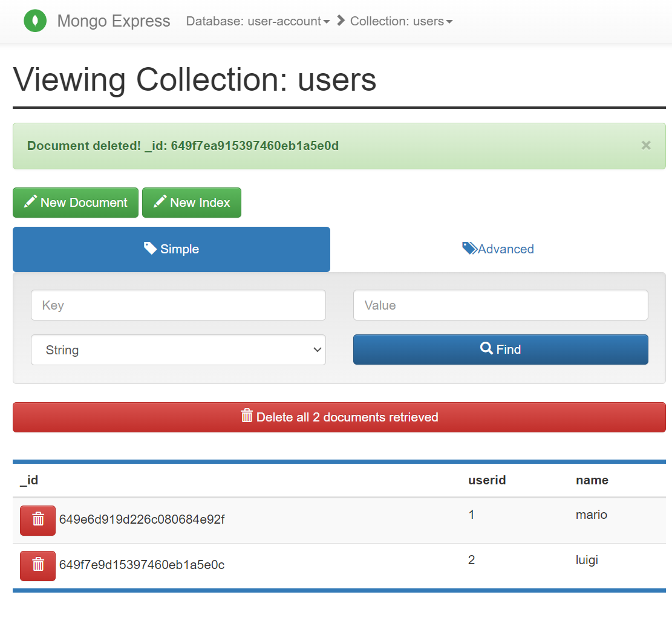Delete the mario document with trash icon
The image size is (672, 618).
pos(38,520)
